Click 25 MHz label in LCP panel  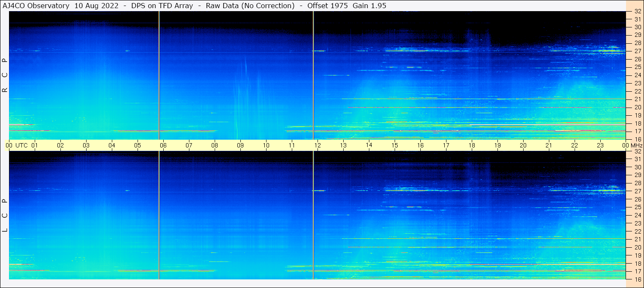(x=637, y=207)
